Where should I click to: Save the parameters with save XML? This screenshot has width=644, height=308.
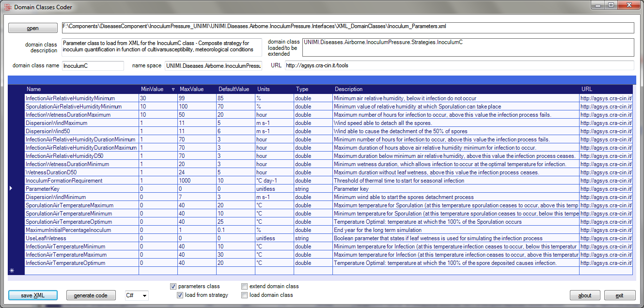pos(33,295)
